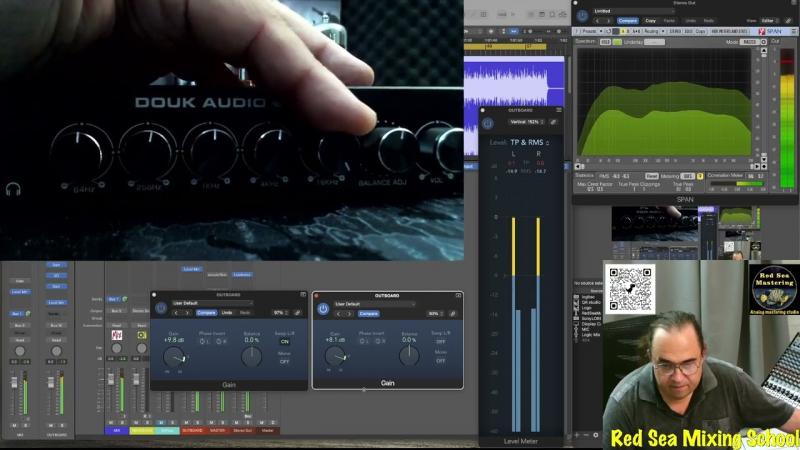Click headphone icon over video

[13, 190]
